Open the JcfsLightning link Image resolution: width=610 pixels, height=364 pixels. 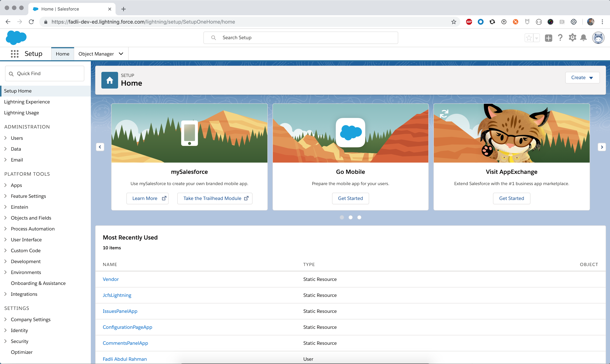117,295
